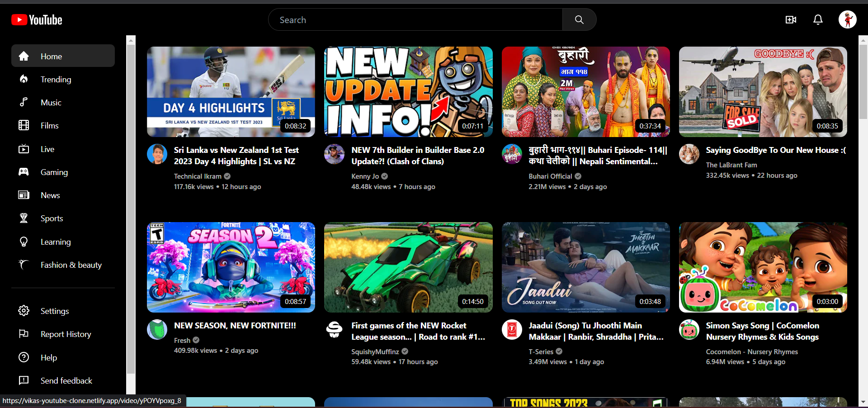Image resolution: width=868 pixels, height=408 pixels.
Task: Go to Music category
Action: click(x=63, y=102)
